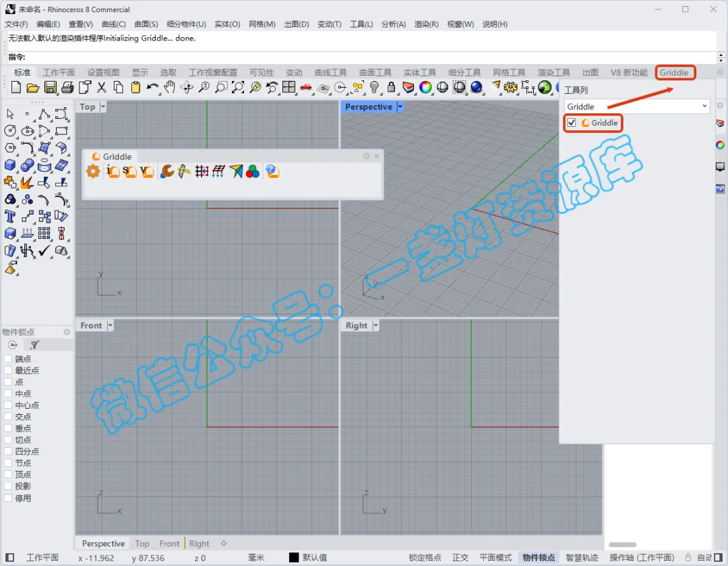728x566 pixels.
Task: Open the Perspective viewport dropdown arrow
Action: pos(400,107)
